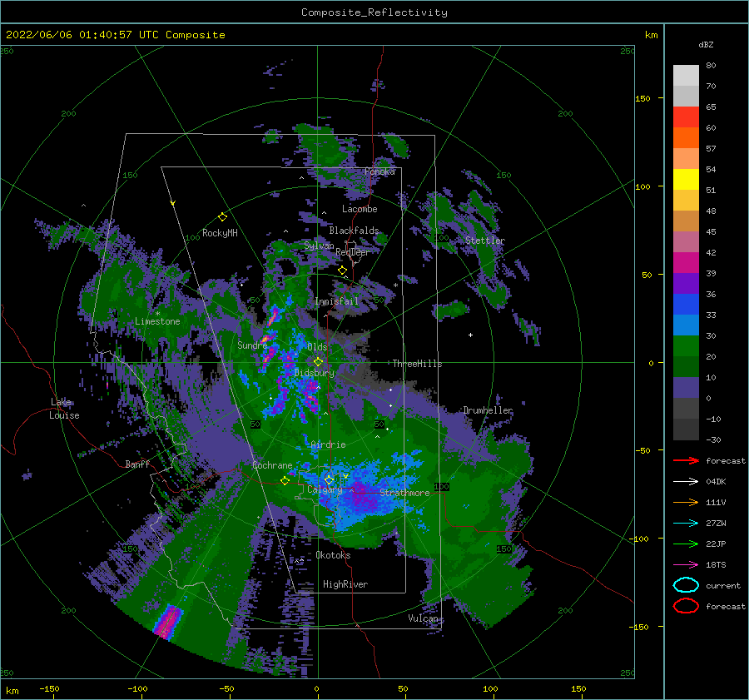Select the royal blue 33–36 dBZ swatch
Image resolution: width=749 pixels, height=700 pixels.
point(686,305)
